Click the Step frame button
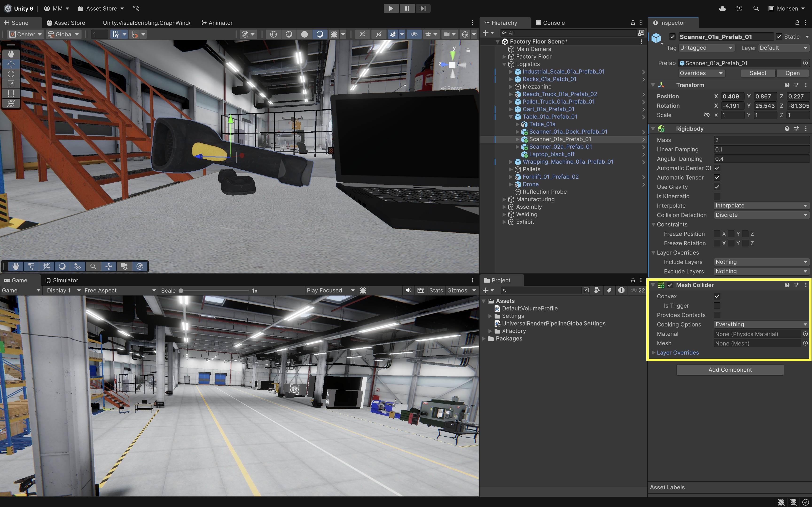The image size is (812, 507). tap(423, 8)
